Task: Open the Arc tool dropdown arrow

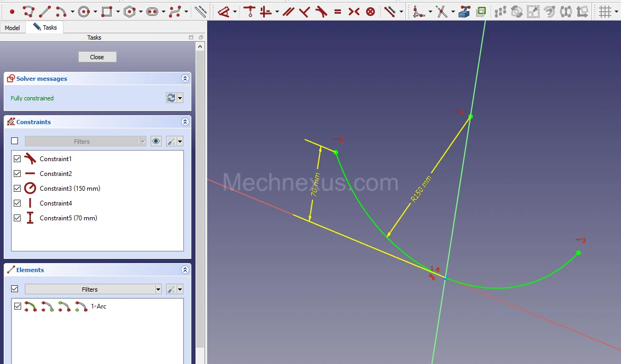Action: tap(72, 12)
